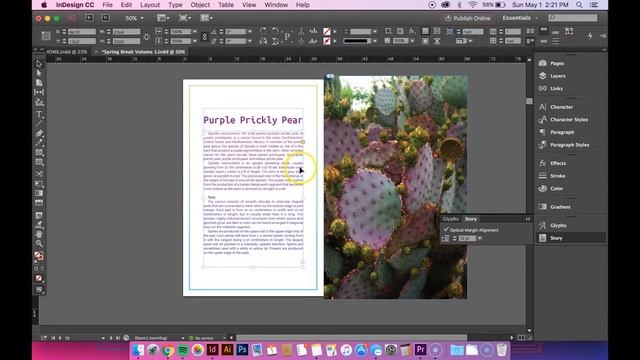Select the Hand tool

pyautogui.click(x=39, y=234)
